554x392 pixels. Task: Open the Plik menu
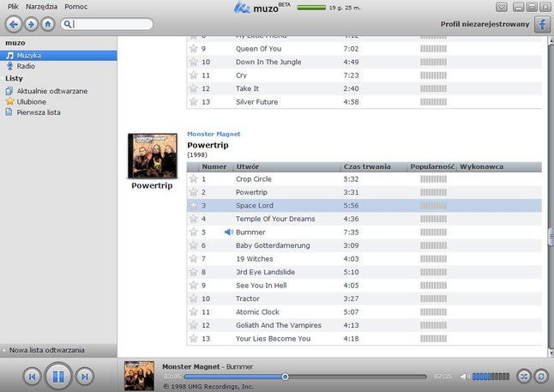[x=13, y=7]
